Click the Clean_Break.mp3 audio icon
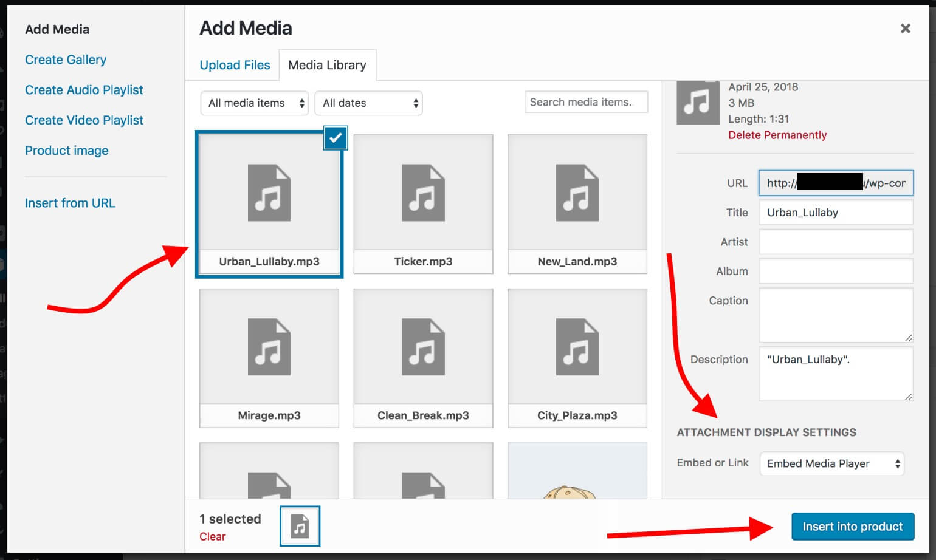The image size is (936, 560). (x=422, y=347)
